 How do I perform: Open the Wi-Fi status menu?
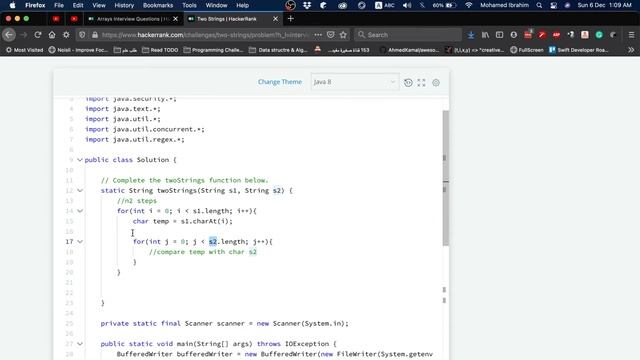469,5
